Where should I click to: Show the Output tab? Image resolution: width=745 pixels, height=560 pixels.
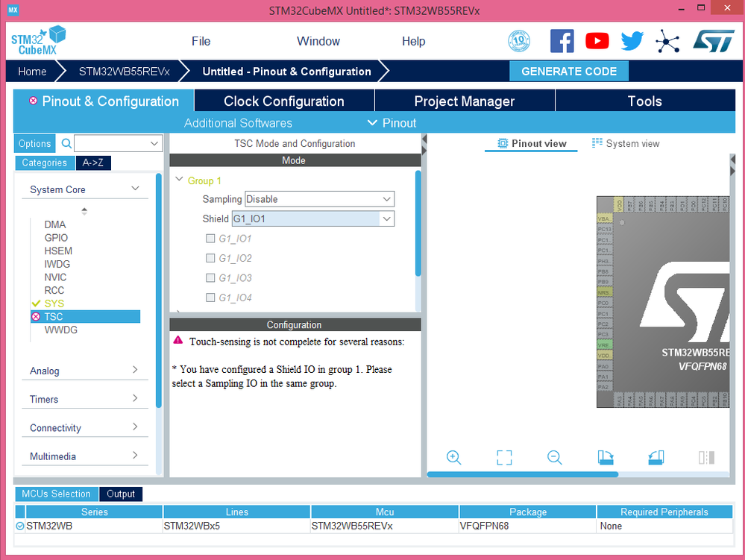pos(121,494)
